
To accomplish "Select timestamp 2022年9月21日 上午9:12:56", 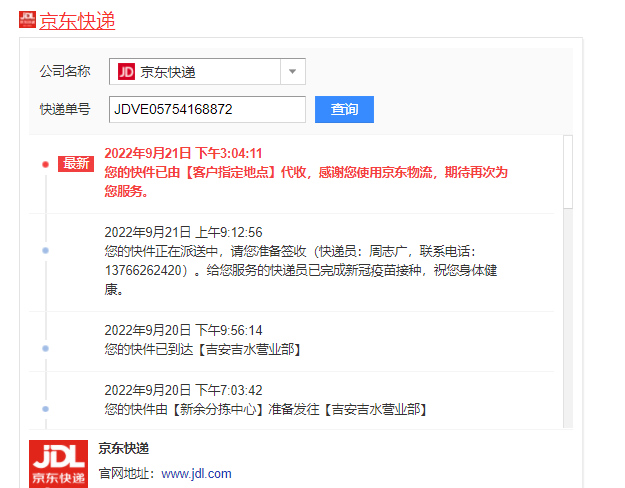I will pos(183,232).
